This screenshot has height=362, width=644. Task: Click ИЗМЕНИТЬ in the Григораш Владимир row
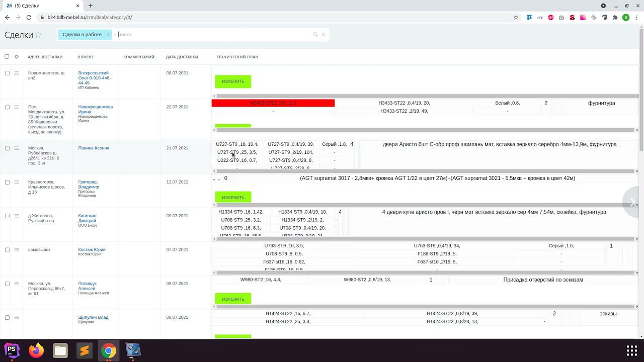point(233,198)
